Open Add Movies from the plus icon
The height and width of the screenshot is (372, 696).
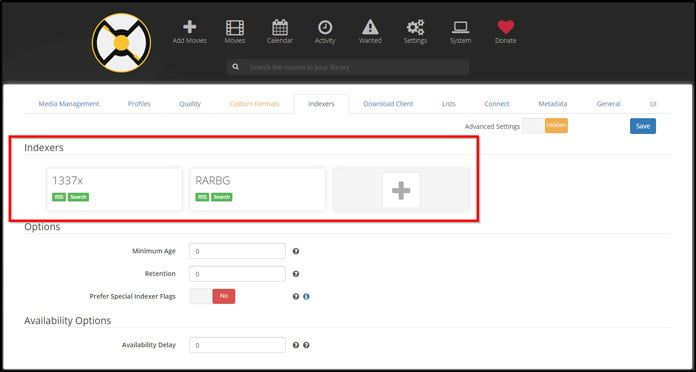pyautogui.click(x=190, y=27)
